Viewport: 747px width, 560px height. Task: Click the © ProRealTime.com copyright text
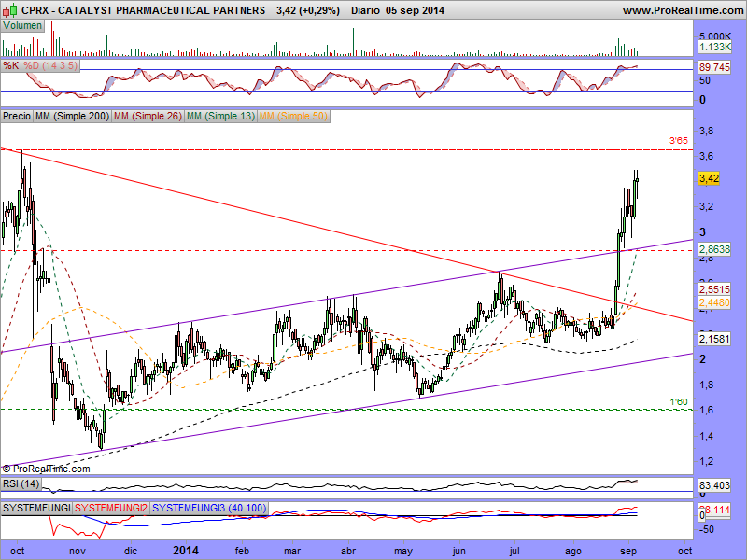46,469
